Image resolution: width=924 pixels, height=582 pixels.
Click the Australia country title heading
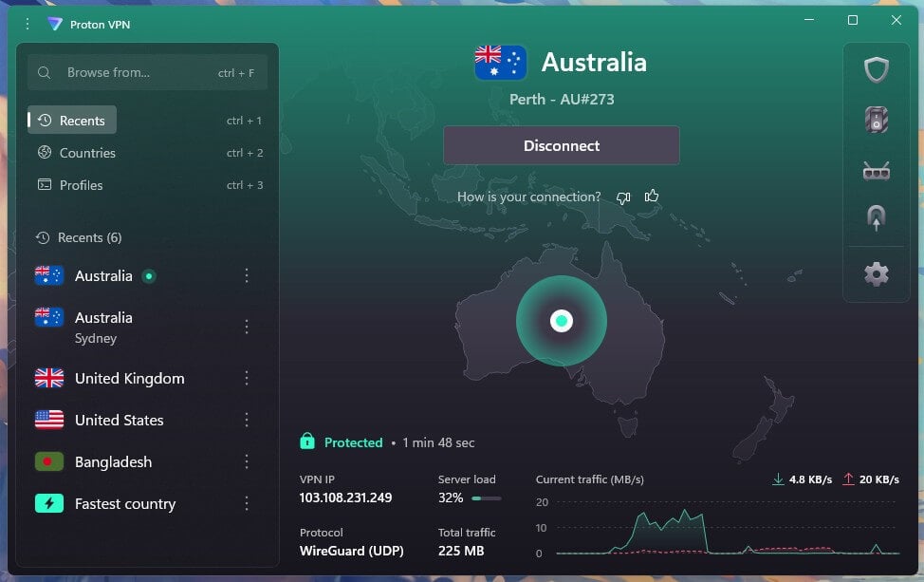[594, 62]
